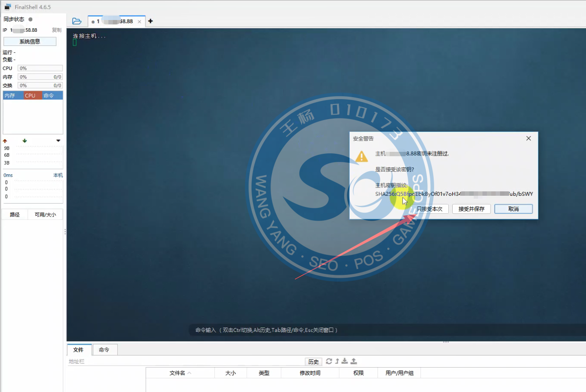Close the 58.88 connection tab
Viewport: 586px width, 392px height.
tap(139, 22)
